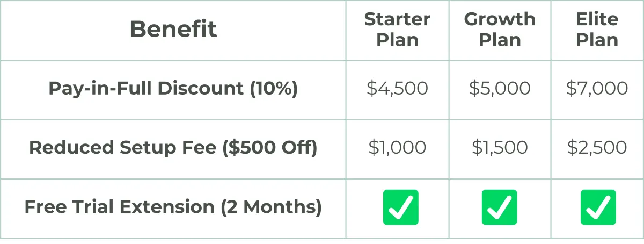The image size is (644, 244).
Task: Select the $2,500 Elite setup fee cell
Action: (x=597, y=148)
